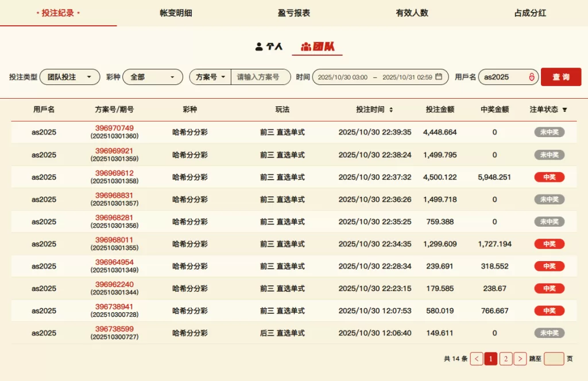Open the 注单状态 filter icon
Viewport: 588px width, 381px height.
click(564, 110)
